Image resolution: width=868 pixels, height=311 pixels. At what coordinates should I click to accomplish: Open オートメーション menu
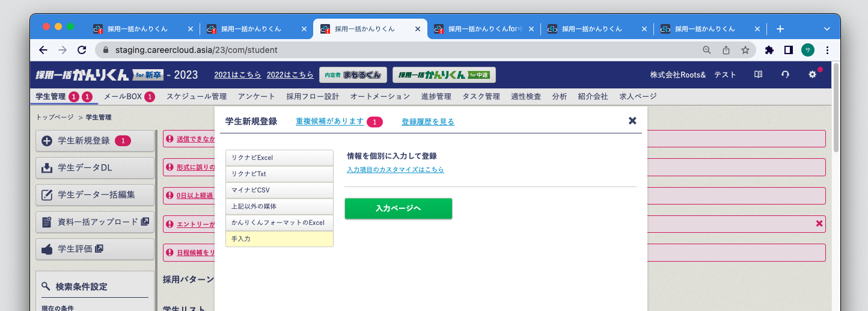[x=380, y=96]
